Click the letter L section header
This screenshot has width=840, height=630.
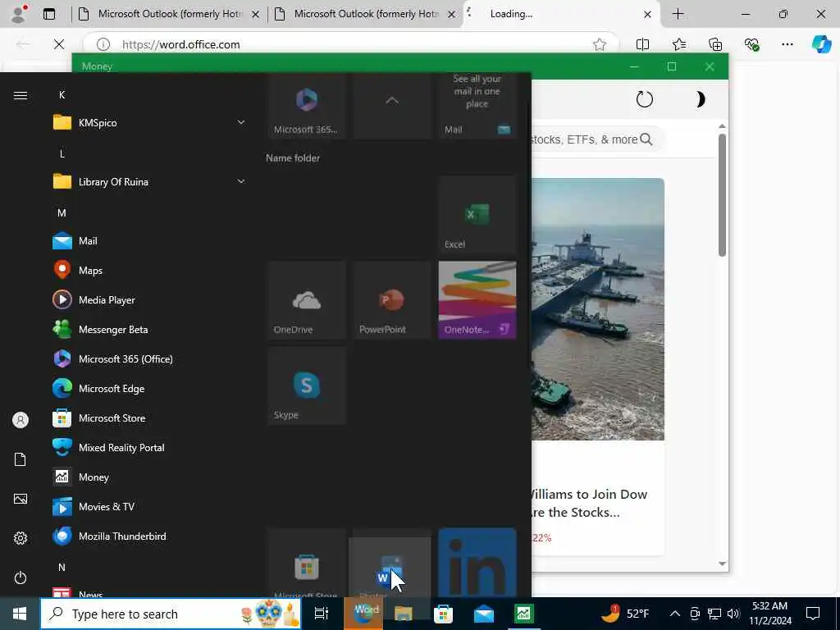(x=62, y=153)
